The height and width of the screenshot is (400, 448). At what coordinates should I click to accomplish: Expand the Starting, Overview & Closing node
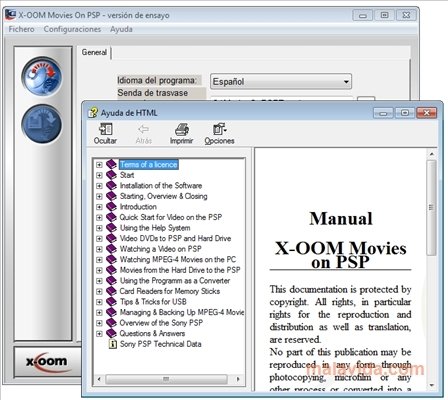click(x=99, y=196)
